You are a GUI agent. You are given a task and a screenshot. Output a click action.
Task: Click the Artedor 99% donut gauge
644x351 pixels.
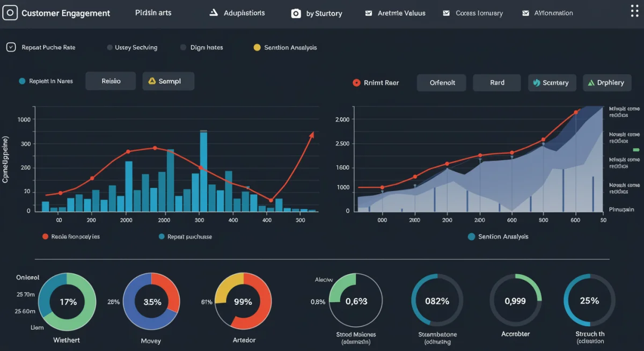click(244, 302)
